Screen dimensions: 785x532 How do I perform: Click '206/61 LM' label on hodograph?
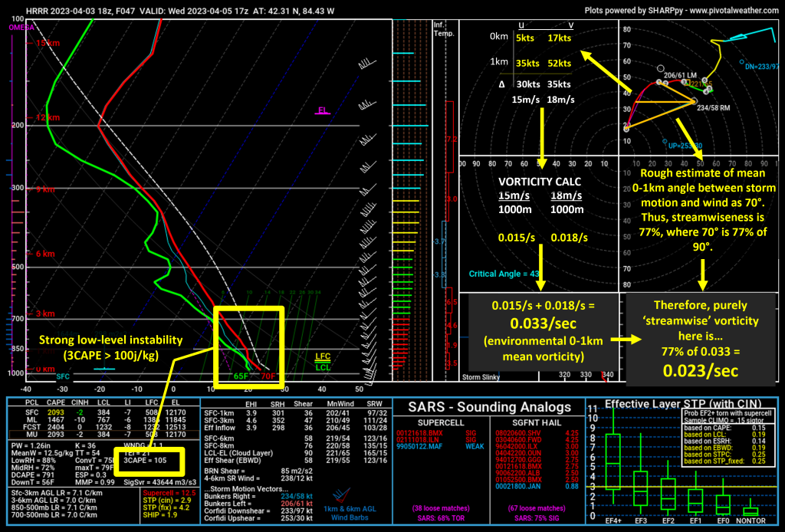click(680, 75)
